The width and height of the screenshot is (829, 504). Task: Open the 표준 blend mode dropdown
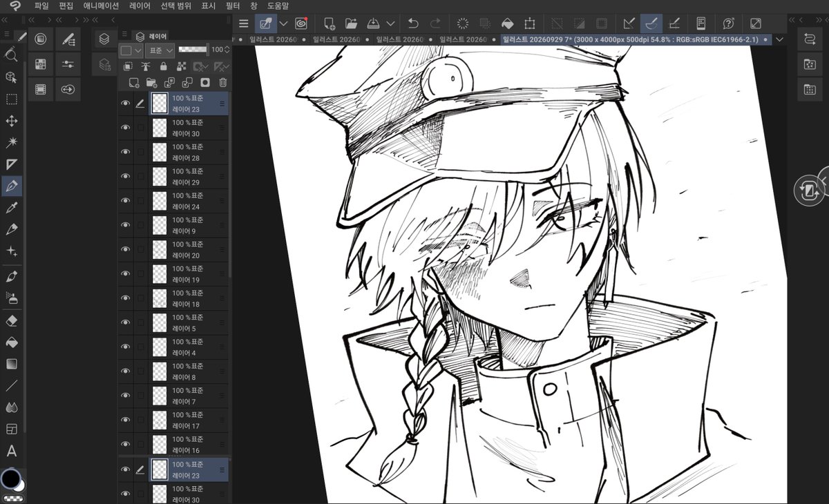160,50
